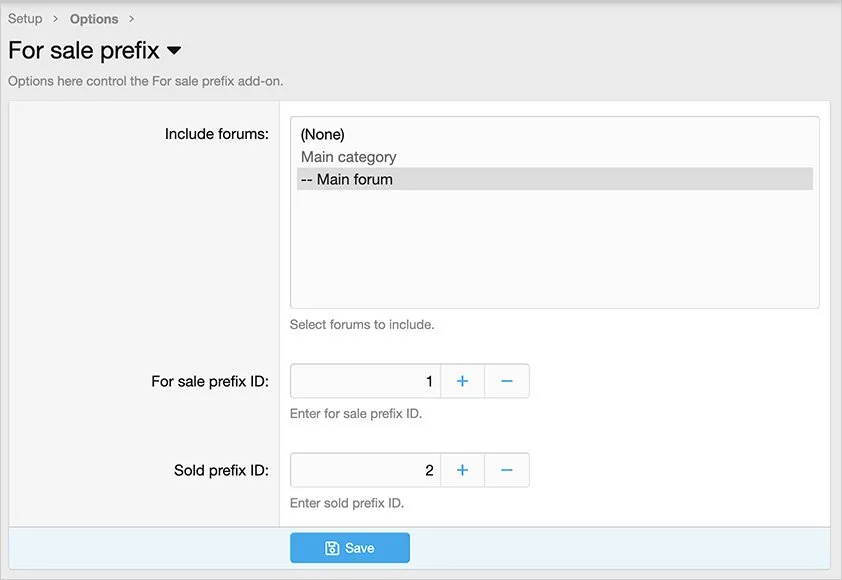Expand the For sale prefix title arrow
Viewport: 842px width, 580px height.
pos(174,50)
